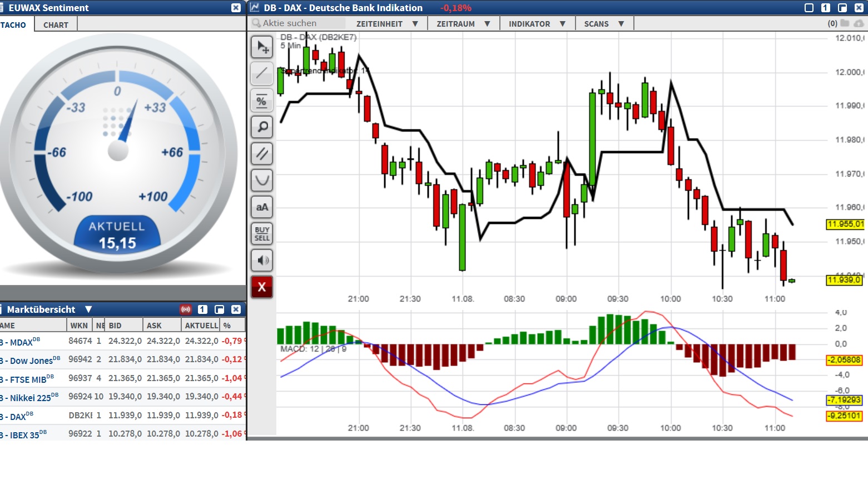Click the DB - DAX entry in Marktübersicht
Screen dimensions: 868x480
click(x=17, y=416)
